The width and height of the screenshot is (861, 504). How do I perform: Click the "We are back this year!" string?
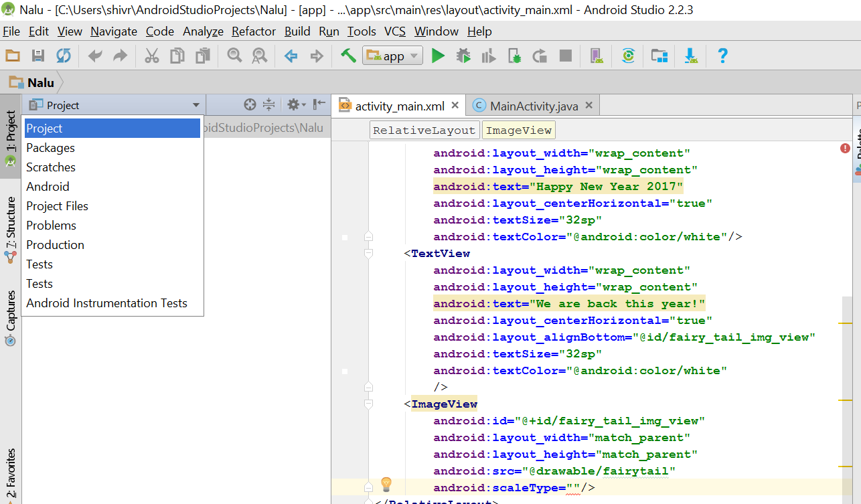[618, 304]
